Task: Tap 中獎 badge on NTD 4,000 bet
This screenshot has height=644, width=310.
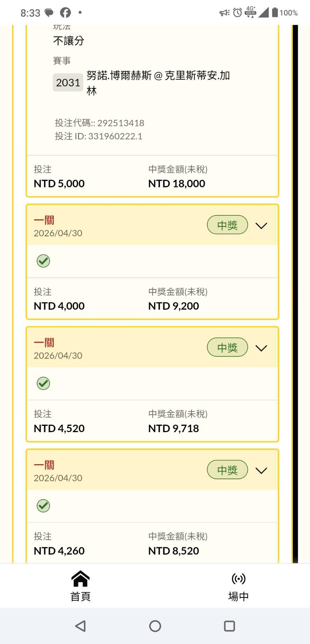Action: coord(227,225)
